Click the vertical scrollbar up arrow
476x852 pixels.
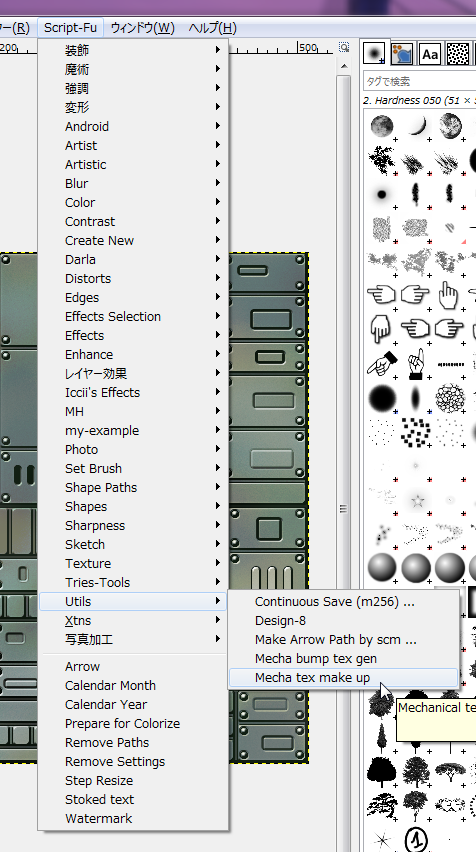pos(343,66)
